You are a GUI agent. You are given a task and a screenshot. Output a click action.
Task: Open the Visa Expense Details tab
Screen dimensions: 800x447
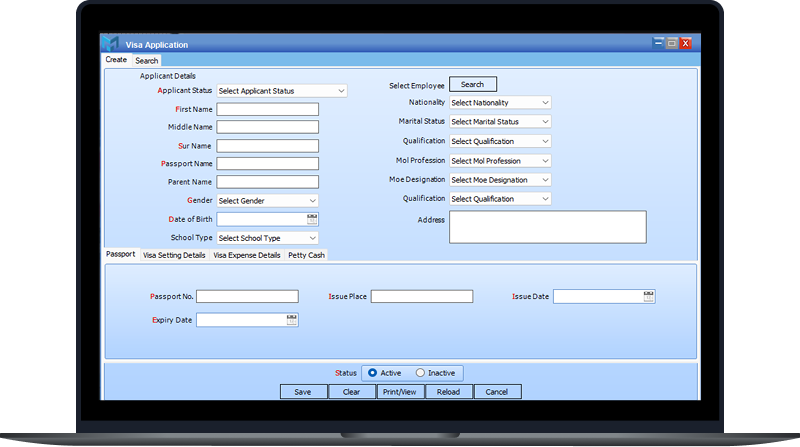tap(247, 255)
